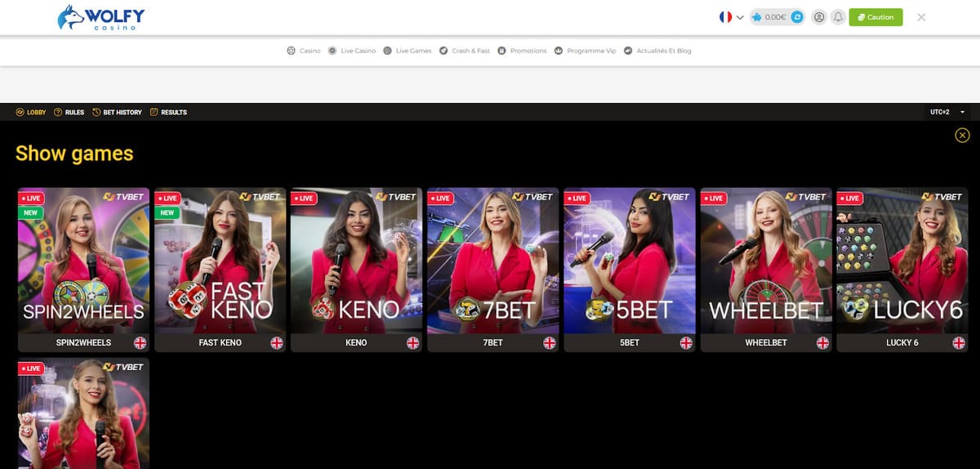Open Actualités Et Blog link
Viewport: 980px width, 469px height.
657,51
